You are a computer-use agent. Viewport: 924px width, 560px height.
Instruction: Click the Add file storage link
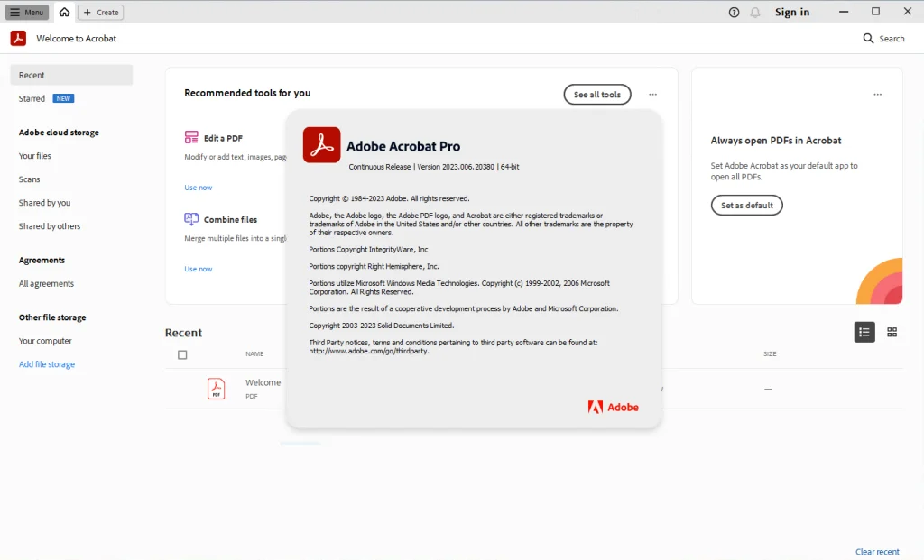click(47, 364)
